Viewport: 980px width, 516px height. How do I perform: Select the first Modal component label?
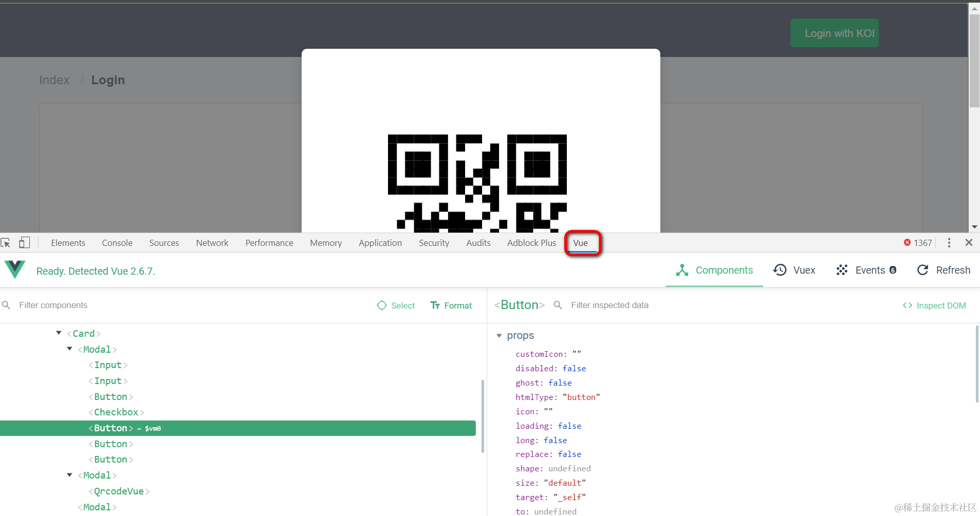click(x=97, y=350)
